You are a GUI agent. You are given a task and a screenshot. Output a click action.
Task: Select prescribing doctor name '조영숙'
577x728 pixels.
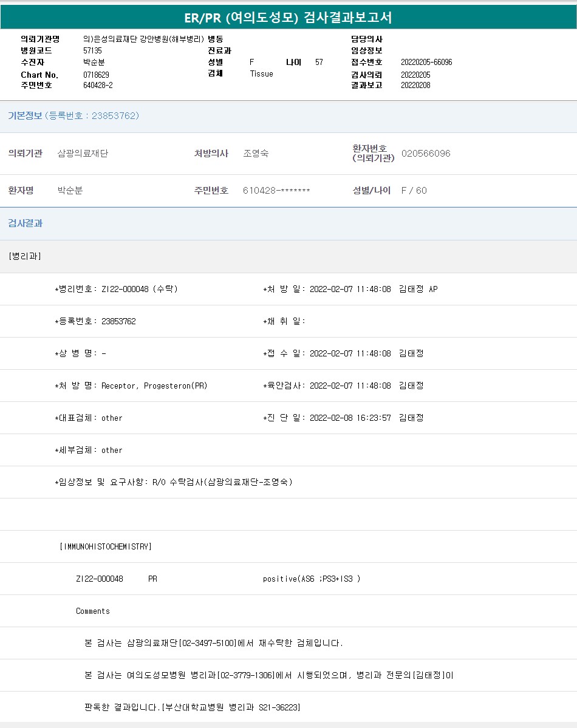(256, 153)
